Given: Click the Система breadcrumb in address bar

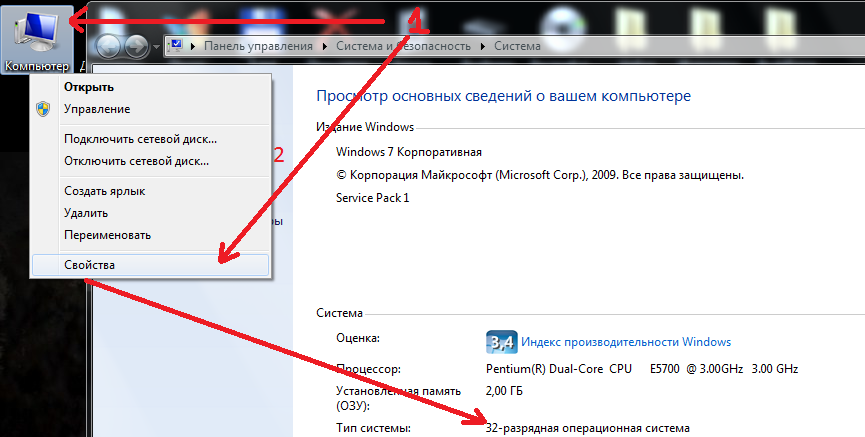Looking at the screenshot, I should click(517, 46).
